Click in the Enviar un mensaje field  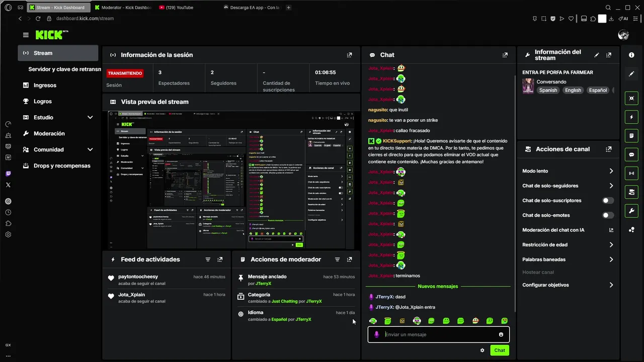tap(438, 334)
